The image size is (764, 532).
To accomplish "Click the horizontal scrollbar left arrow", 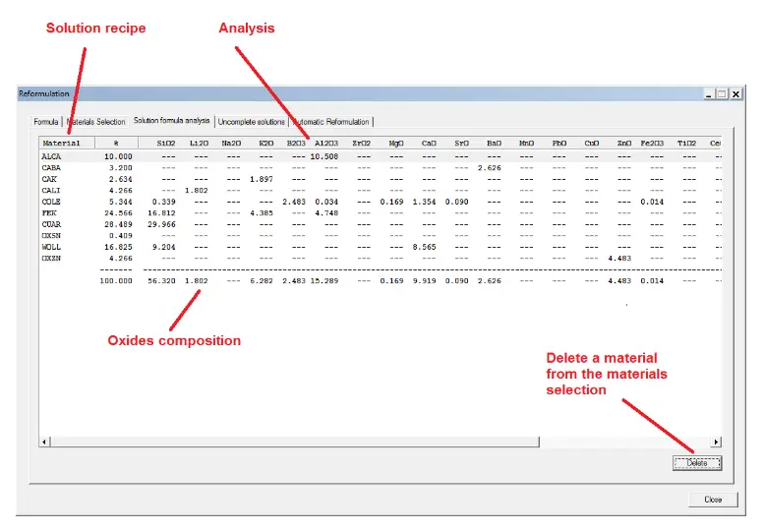I will coord(44,443).
